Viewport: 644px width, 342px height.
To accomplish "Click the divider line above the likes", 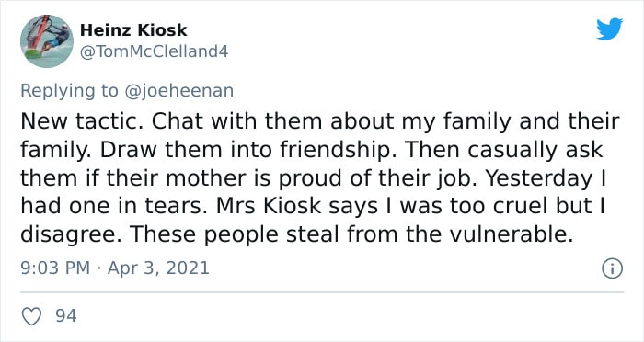I will coord(322,292).
